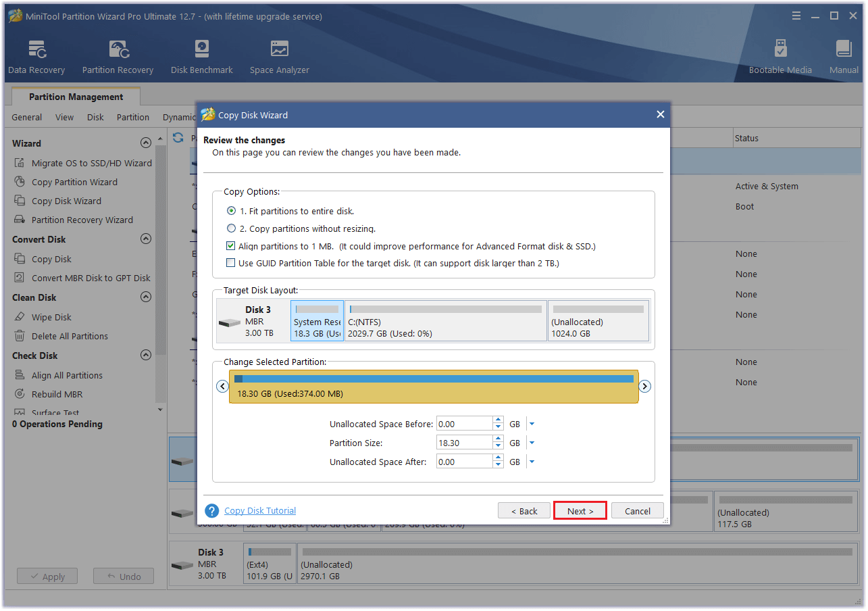Collapse the Clean Disk section
868x611 pixels.
point(145,297)
